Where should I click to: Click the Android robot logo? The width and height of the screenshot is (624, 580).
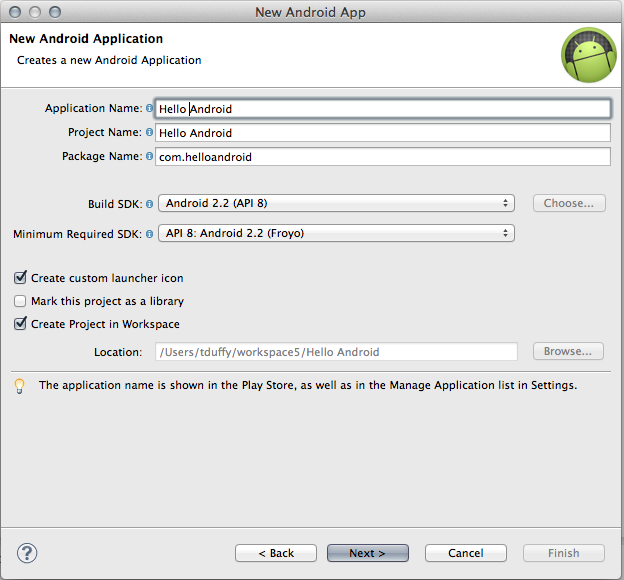coord(589,55)
